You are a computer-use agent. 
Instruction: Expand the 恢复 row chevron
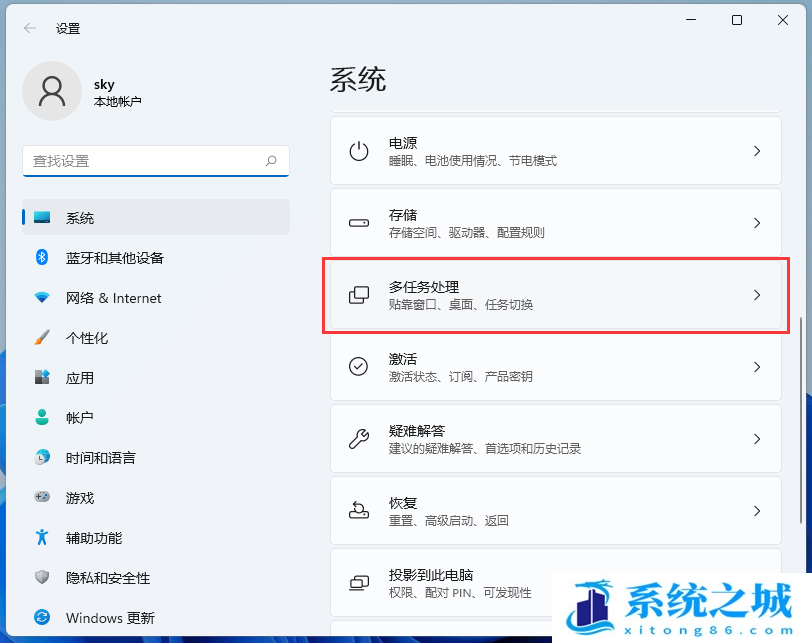(757, 510)
